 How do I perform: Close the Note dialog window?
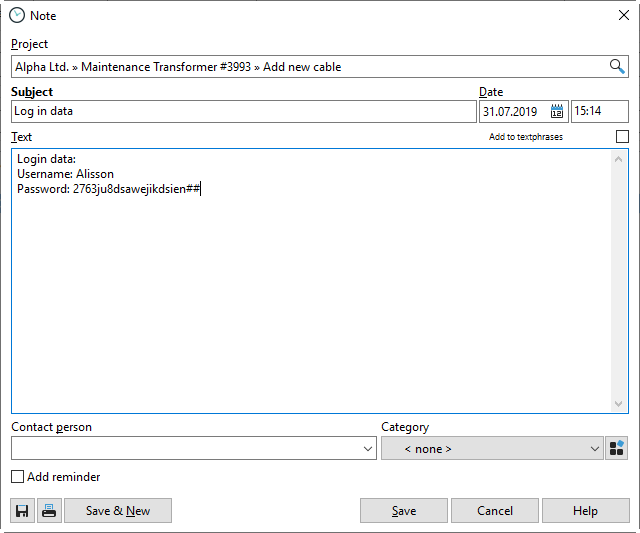click(624, 15)
